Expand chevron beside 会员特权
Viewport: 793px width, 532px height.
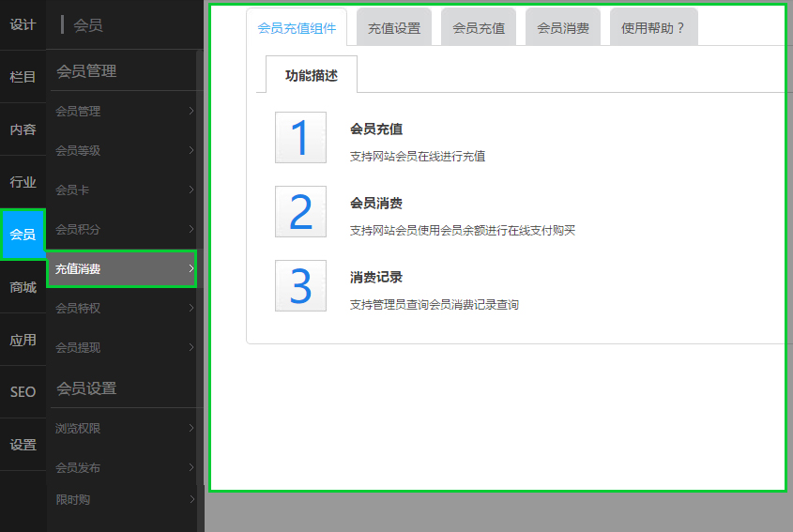pos(191,308)
